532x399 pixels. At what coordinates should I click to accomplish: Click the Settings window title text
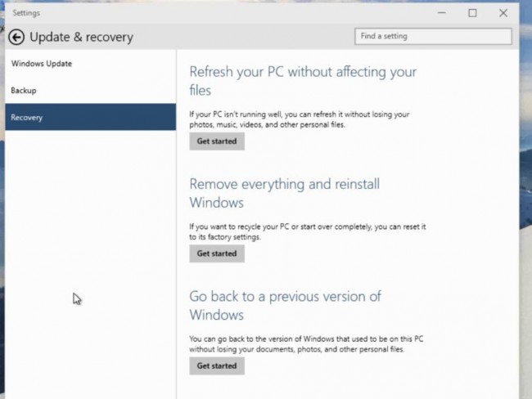tap(26, 13)
